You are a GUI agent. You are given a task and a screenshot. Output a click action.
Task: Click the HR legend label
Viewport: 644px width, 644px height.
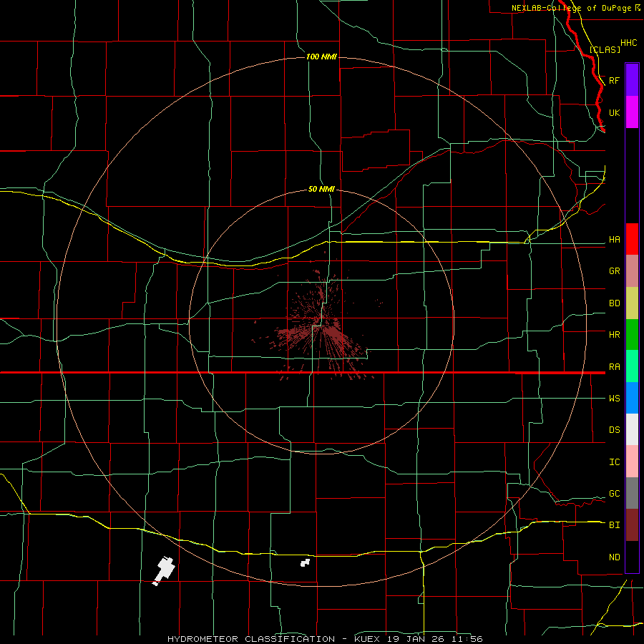(615, 335)
